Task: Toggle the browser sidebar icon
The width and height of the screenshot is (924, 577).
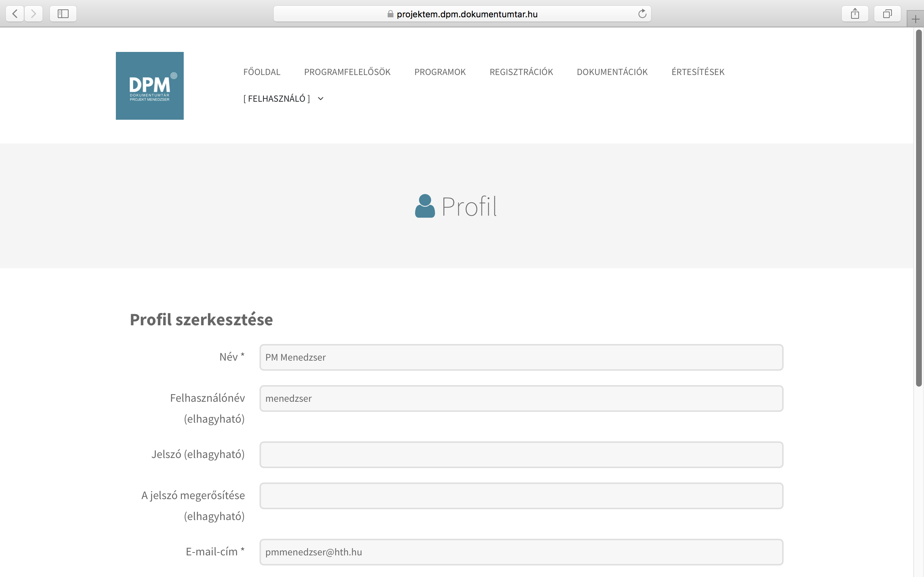Action: tap(63, 14)
